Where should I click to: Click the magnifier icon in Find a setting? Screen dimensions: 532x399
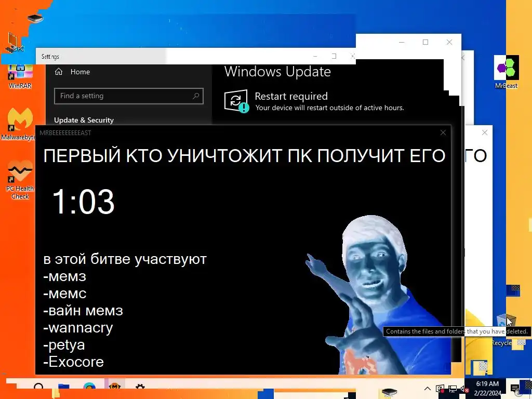tap(196, 96)
